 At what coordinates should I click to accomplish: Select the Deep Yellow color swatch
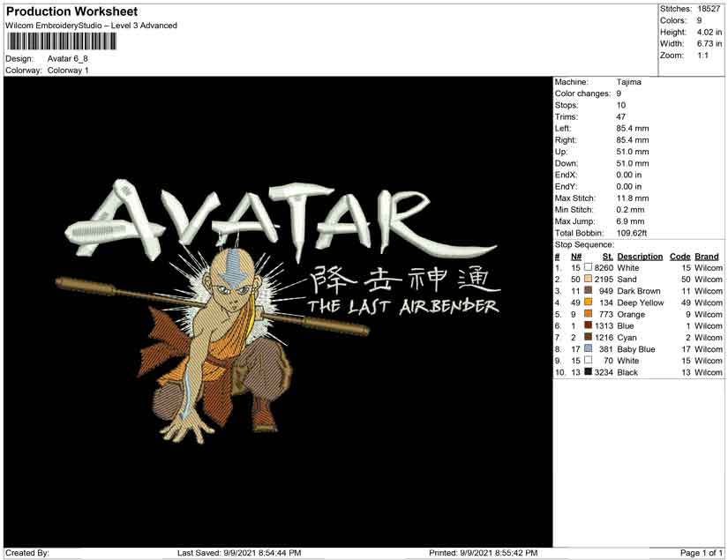(x=589, y=302)
